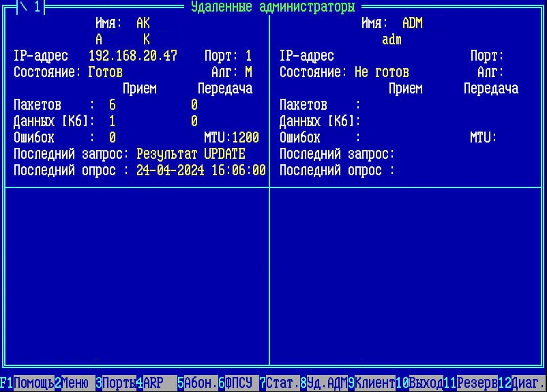Click the MTU value 1200
The height and width of the screenshot is (392, 547).
coord(245,138)
